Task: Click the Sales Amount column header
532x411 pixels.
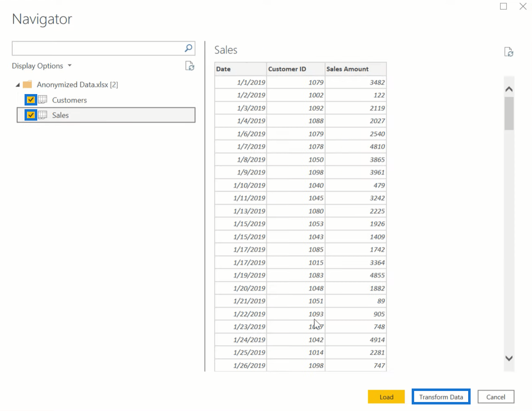Action: [x=356, y=69]
